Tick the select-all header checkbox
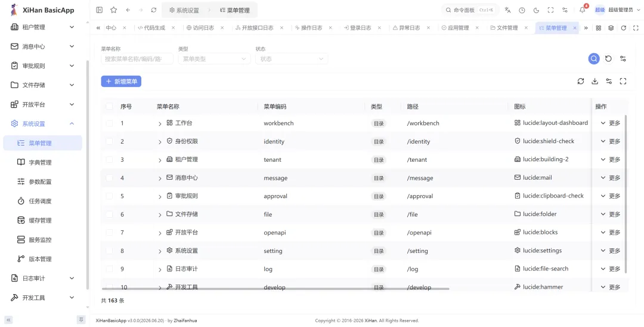Image resolution: width=644 pixels, height=327 pixels. (x=109, y=106)
